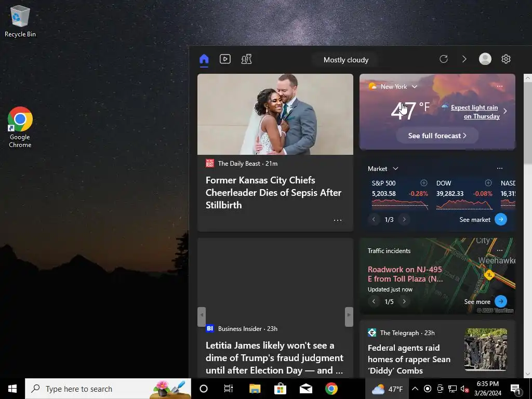
Task: Open Expect light rain on Thursday link
Action: [x=475, y=112]
